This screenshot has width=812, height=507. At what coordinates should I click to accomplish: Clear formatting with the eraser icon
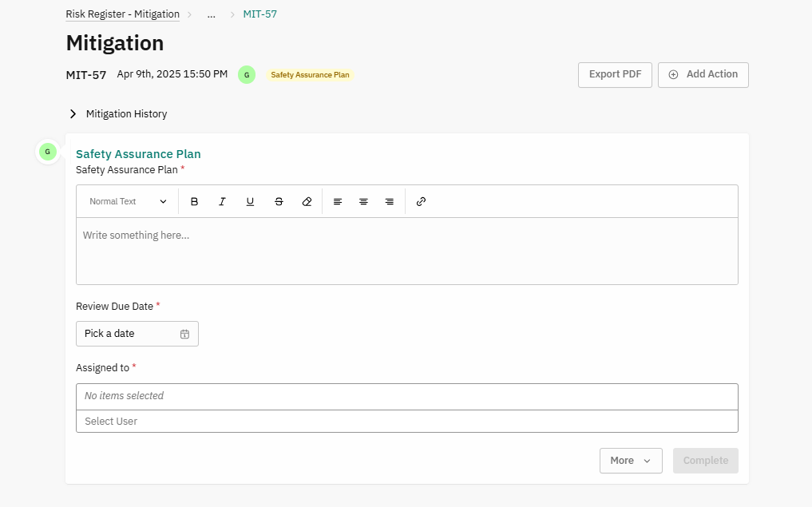tap(307, 201)
